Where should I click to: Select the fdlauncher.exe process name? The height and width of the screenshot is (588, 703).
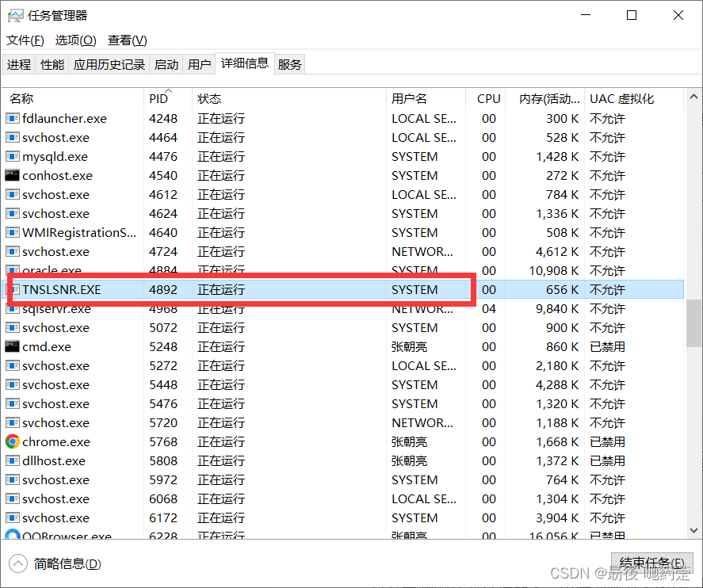64,118
